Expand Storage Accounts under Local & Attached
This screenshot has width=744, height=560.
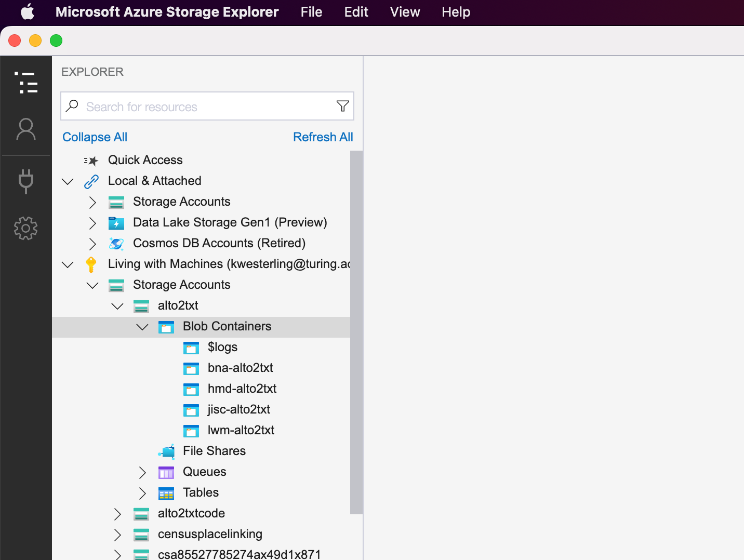92,202
